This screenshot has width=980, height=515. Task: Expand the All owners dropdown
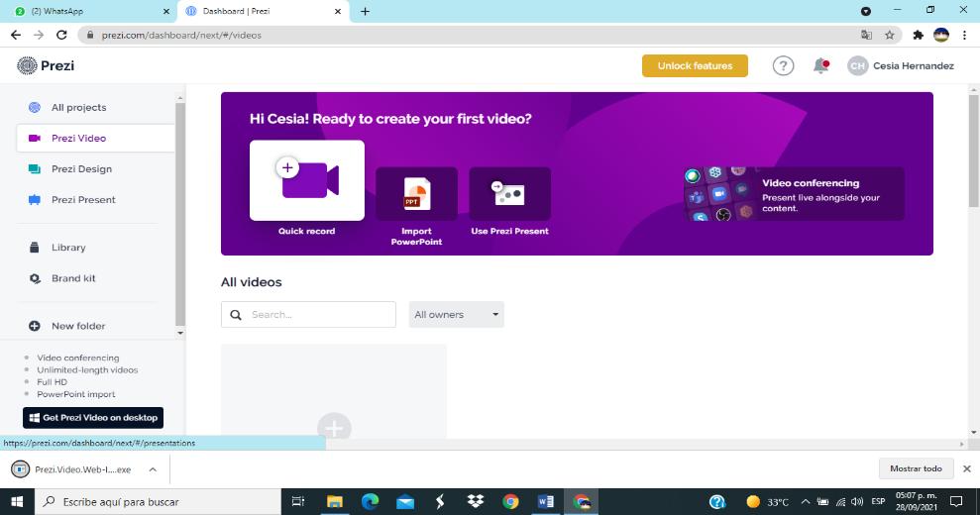(x=456, y=314)
